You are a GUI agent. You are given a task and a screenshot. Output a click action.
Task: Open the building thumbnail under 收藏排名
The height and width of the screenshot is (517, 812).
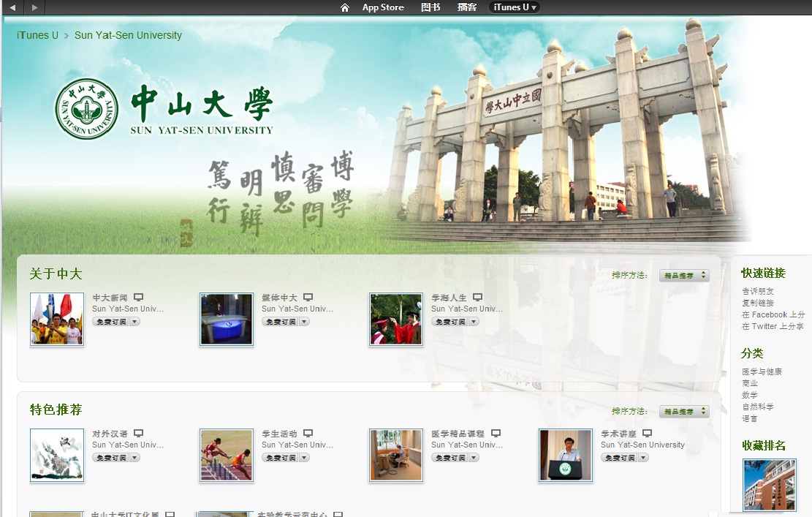tap(770, 486)
